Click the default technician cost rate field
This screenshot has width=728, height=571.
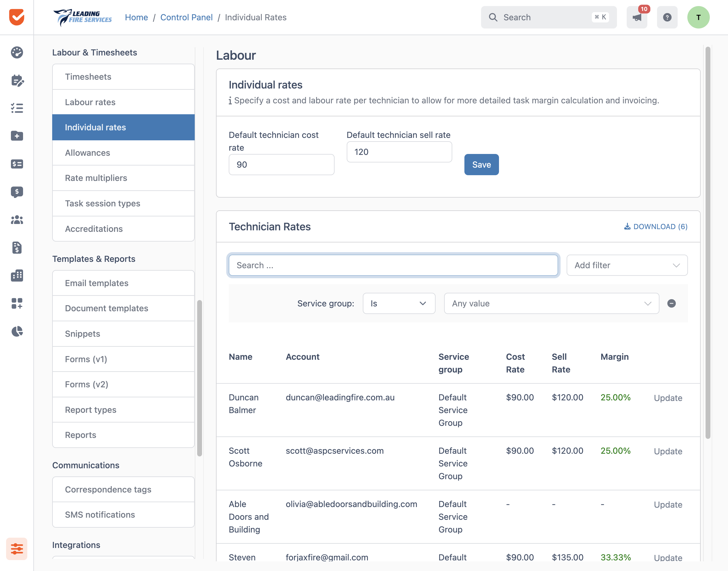(281, 165)
